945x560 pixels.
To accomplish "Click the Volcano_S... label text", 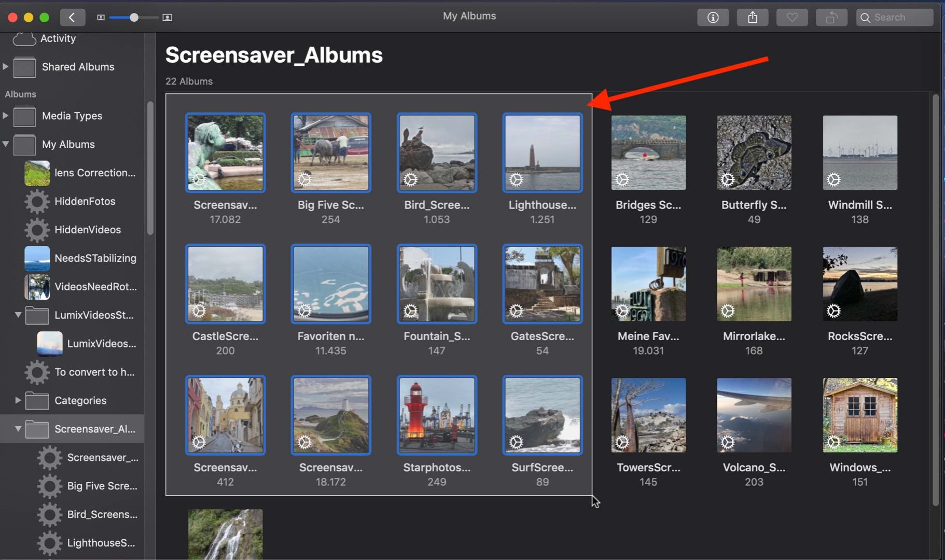I will click(x=754, y=467).
